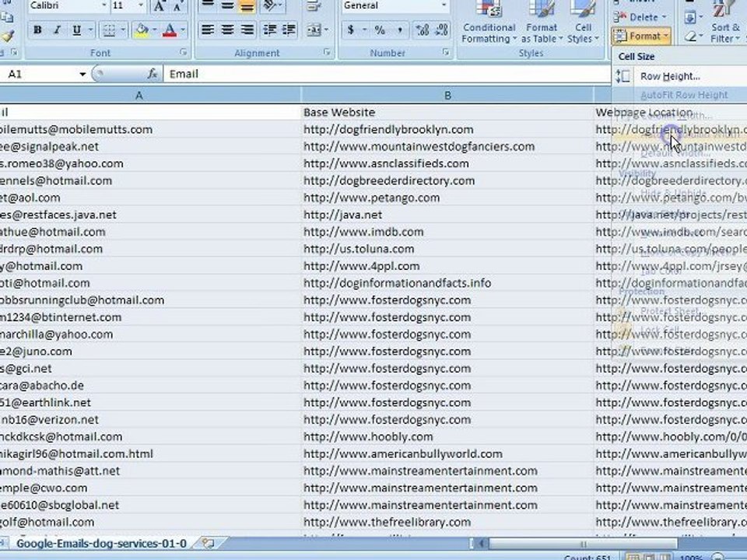Open Delete cells menu
747x560 pixels.
(640, 18)
